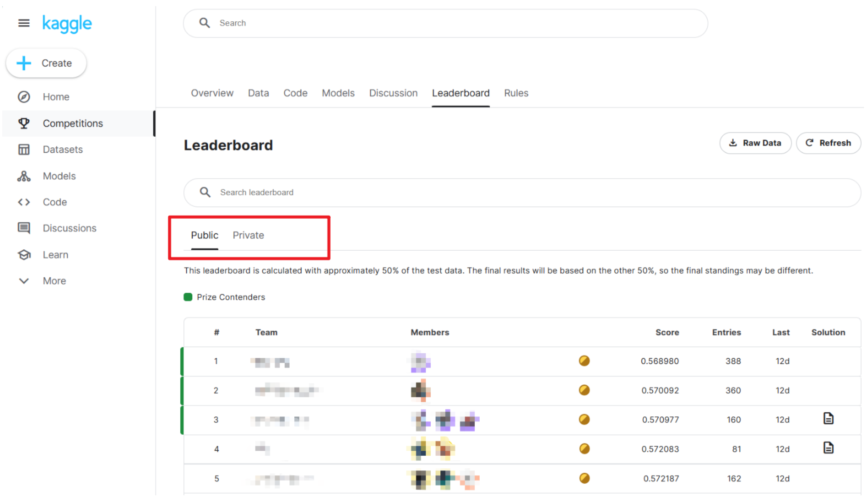Open the solution document icon for rank 4
The width and height of the screenshot is (868, 503).
(x=828, y=448)
